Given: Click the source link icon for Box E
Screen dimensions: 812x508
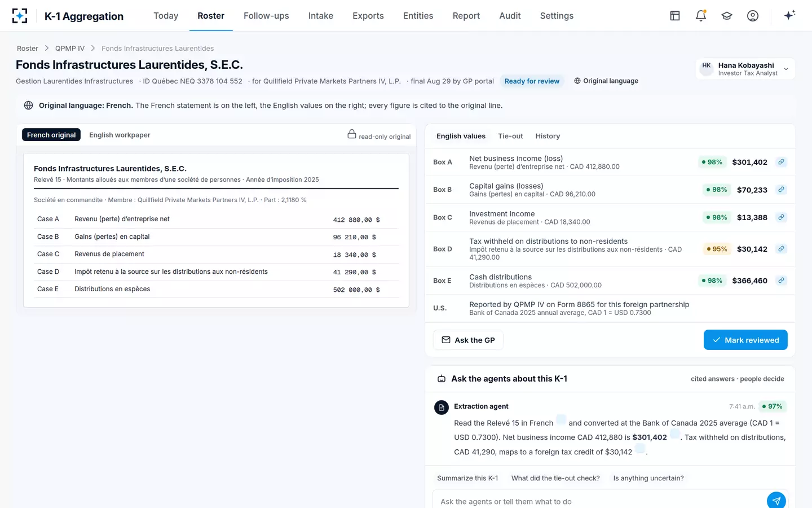Looking at the screenshot, I should pyautogui.click(x=781, y=281).
